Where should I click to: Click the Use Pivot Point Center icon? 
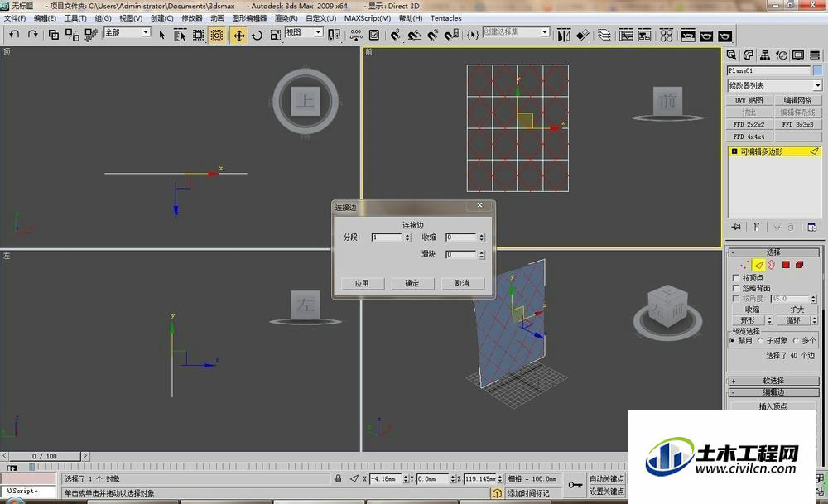point(334,36)
